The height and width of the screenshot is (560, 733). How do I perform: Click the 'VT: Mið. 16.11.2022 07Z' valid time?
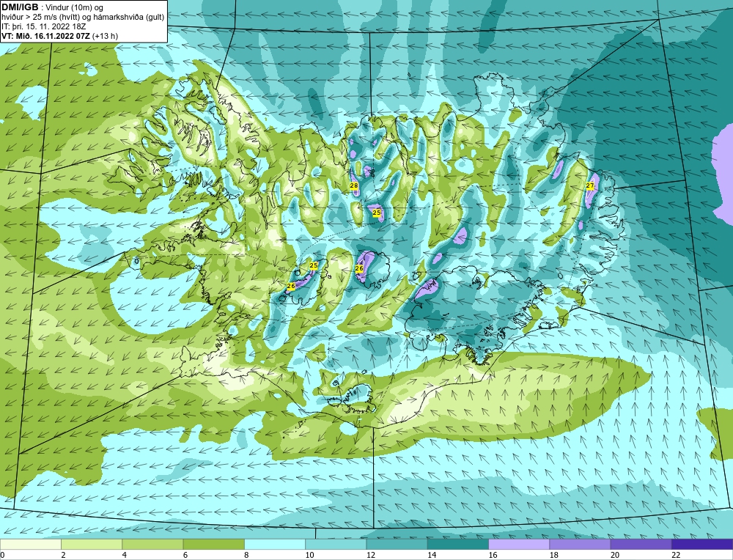(45, 36)
